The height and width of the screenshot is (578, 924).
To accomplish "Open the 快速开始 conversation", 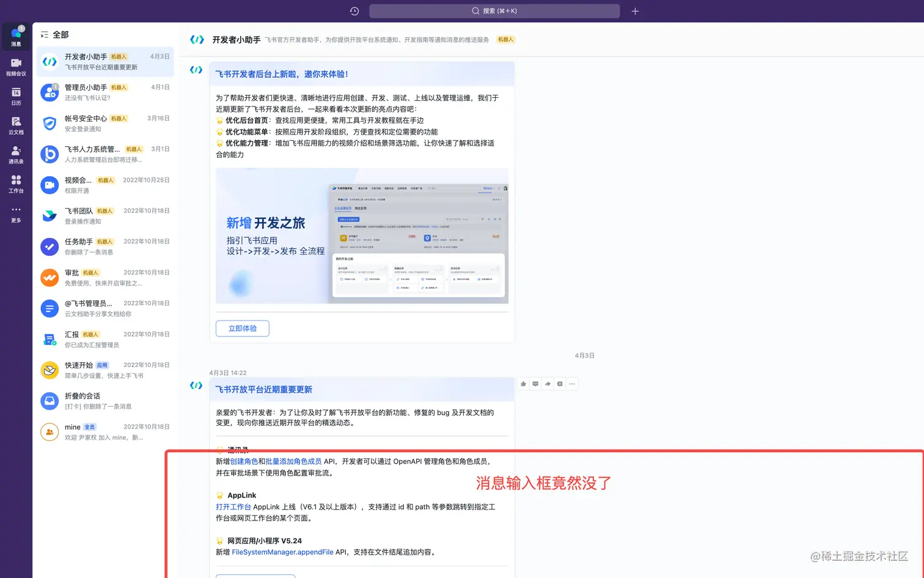I will coord(105,370).
